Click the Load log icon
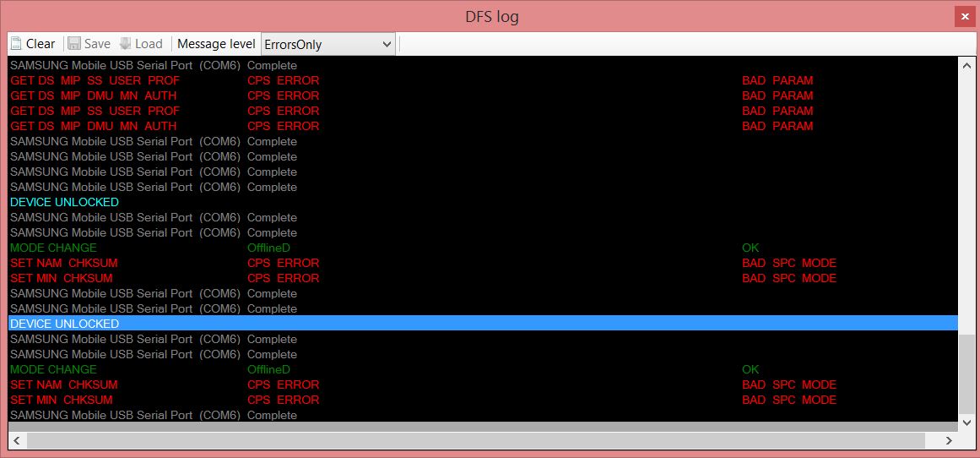 click(x=126, y=44)
